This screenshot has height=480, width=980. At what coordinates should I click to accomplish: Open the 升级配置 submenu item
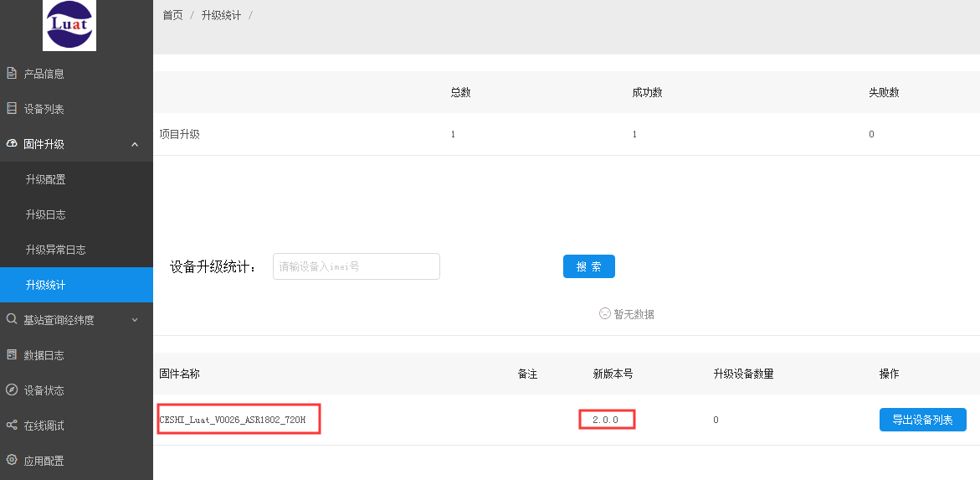pyautogui.click(x=76, y=179)
